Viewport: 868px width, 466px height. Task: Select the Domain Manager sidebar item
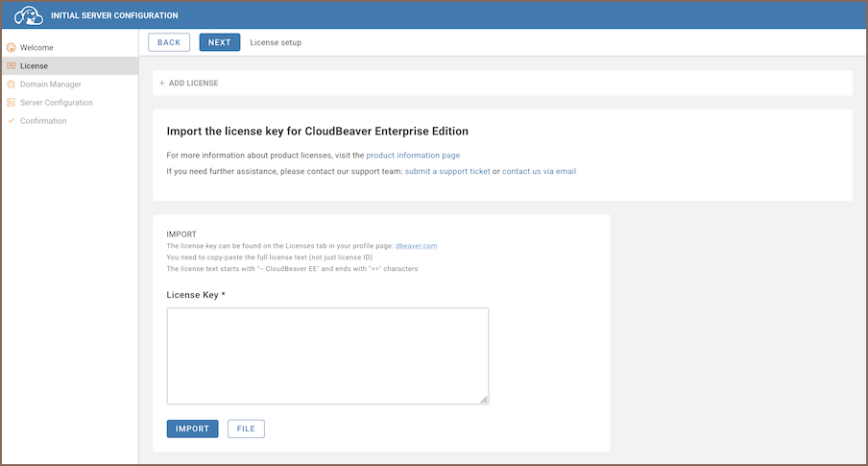click(x=50, y=84)
